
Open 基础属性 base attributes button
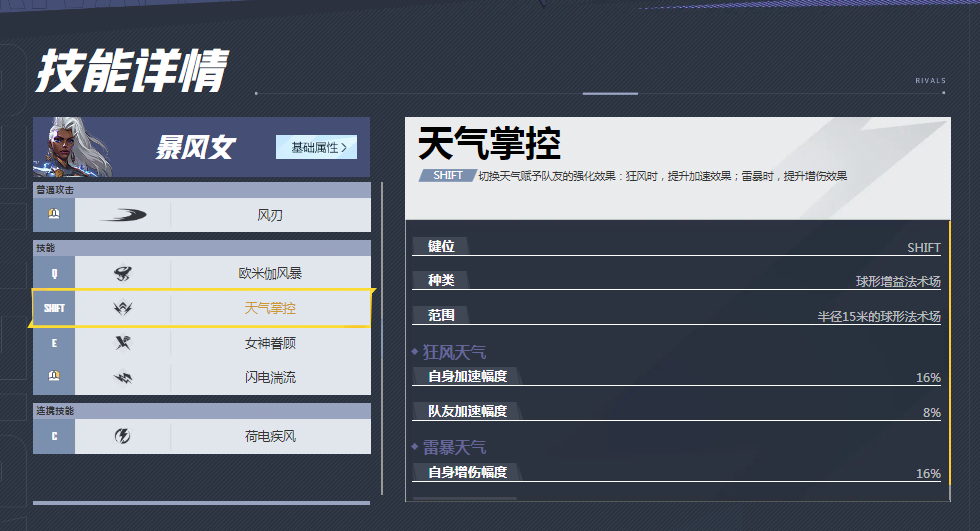(315, 147)
